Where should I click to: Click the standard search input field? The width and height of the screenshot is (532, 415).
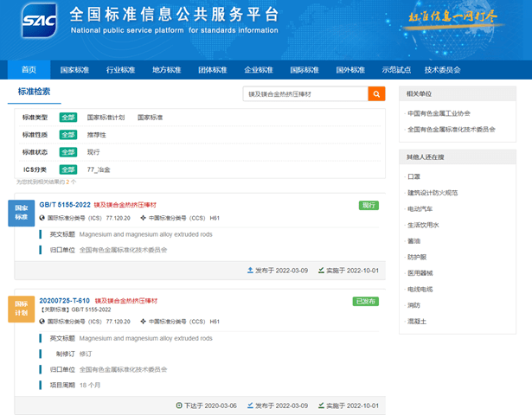305,94
